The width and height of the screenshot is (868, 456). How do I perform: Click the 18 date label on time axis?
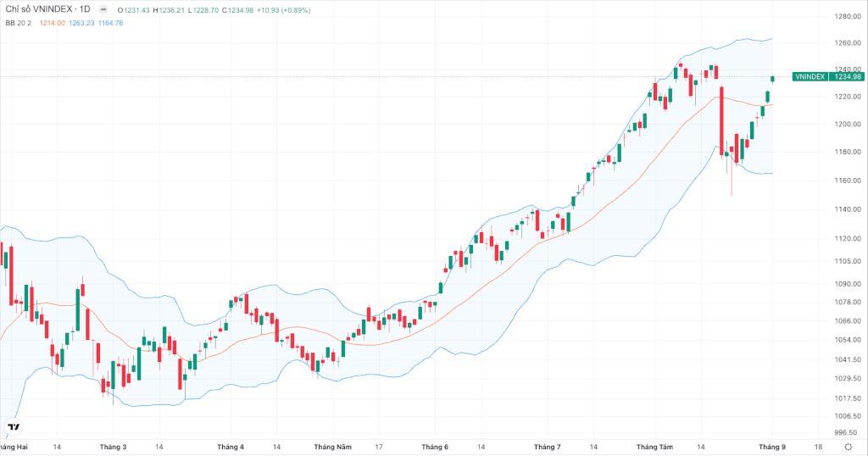tap(818, 448)
